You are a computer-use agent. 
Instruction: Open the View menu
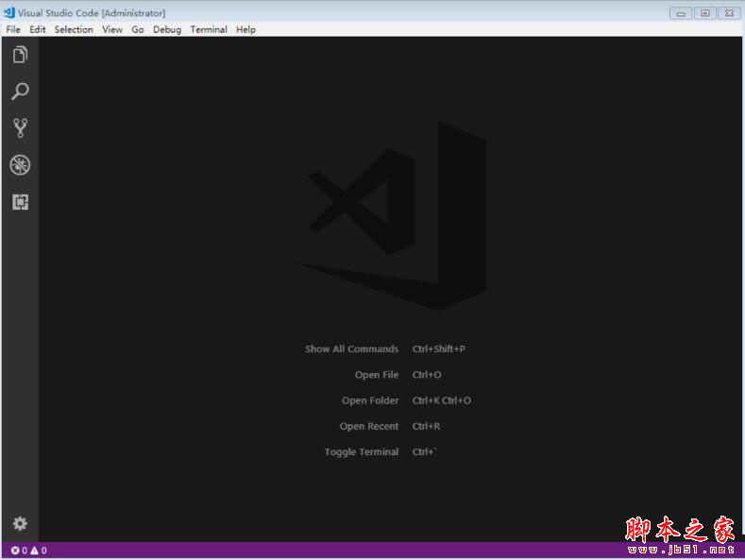pyautogui.click(x=112, y=29)
